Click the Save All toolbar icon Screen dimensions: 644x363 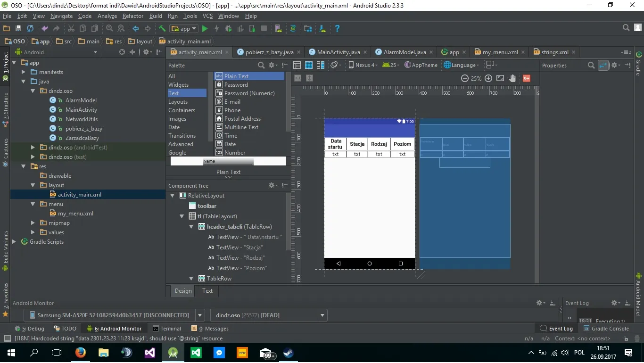point(18,29)
